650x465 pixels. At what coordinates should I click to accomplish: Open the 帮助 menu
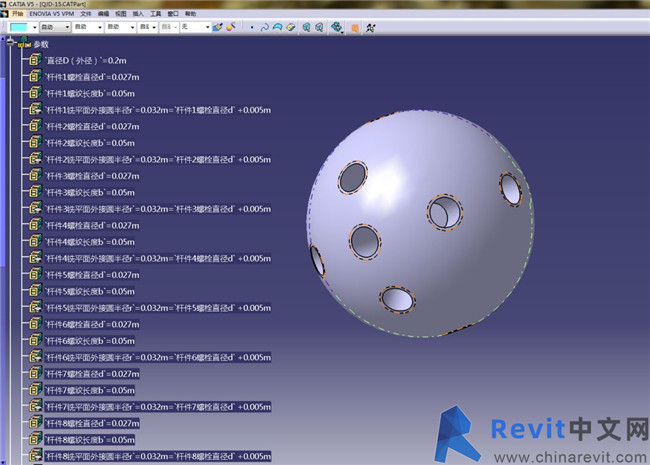[190, 14]
